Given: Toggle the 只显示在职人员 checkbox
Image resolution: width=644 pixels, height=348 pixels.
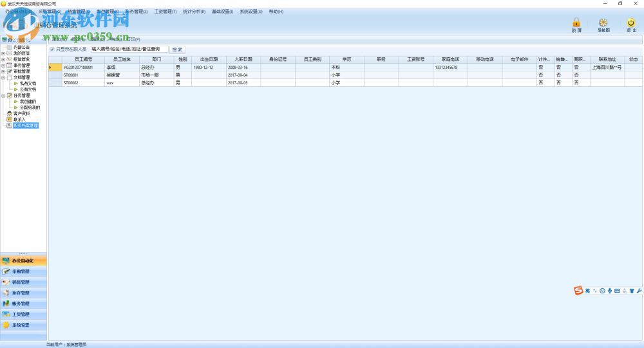Looking at the screenshot, I should (x=52, y=50).
